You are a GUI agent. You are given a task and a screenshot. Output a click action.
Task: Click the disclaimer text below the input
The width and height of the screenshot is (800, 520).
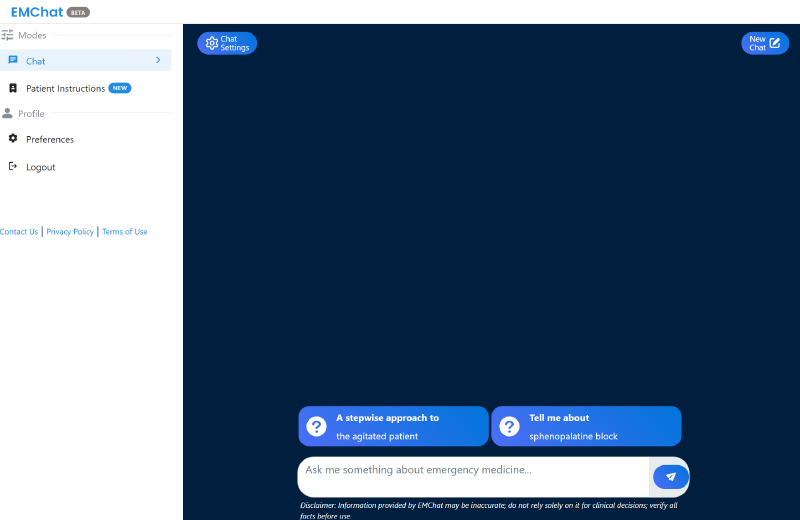pyautogui.click(x=489, y=510)
